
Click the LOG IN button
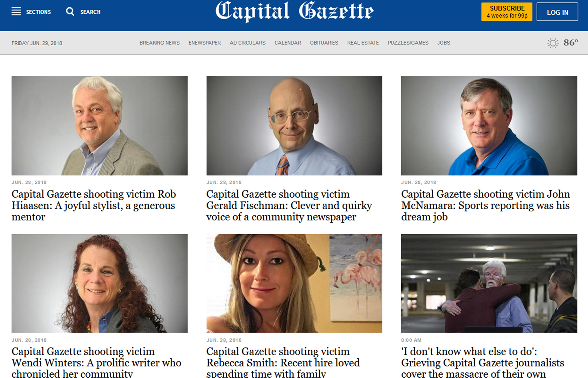[557, 12]
